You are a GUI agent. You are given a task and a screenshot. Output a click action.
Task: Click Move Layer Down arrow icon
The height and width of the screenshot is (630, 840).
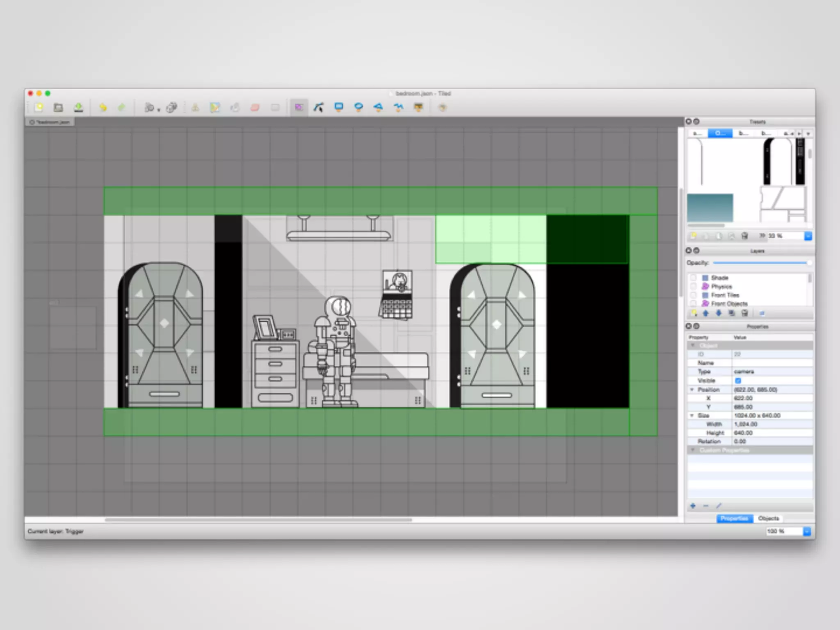click(718, 313)
